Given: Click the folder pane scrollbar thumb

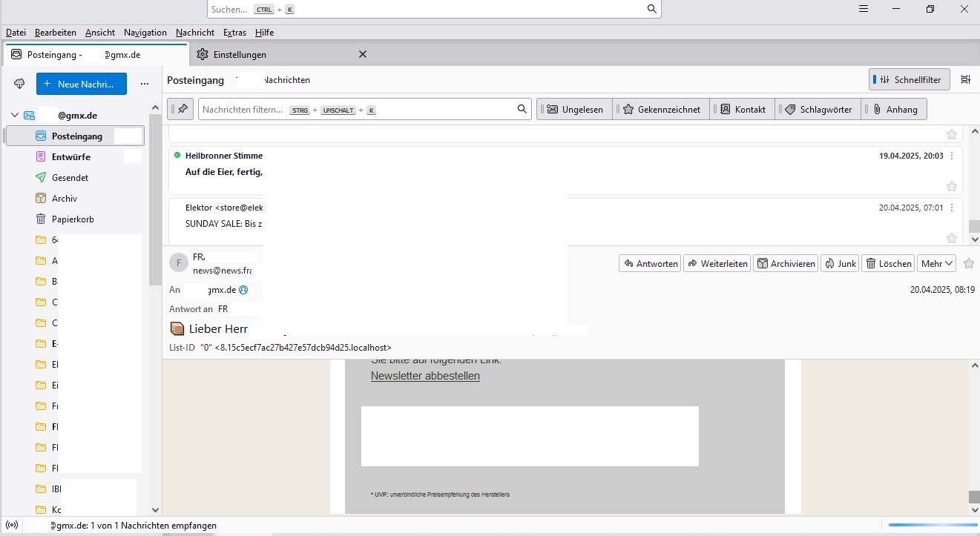Looking at the screenshot, I should coord(155,200).
